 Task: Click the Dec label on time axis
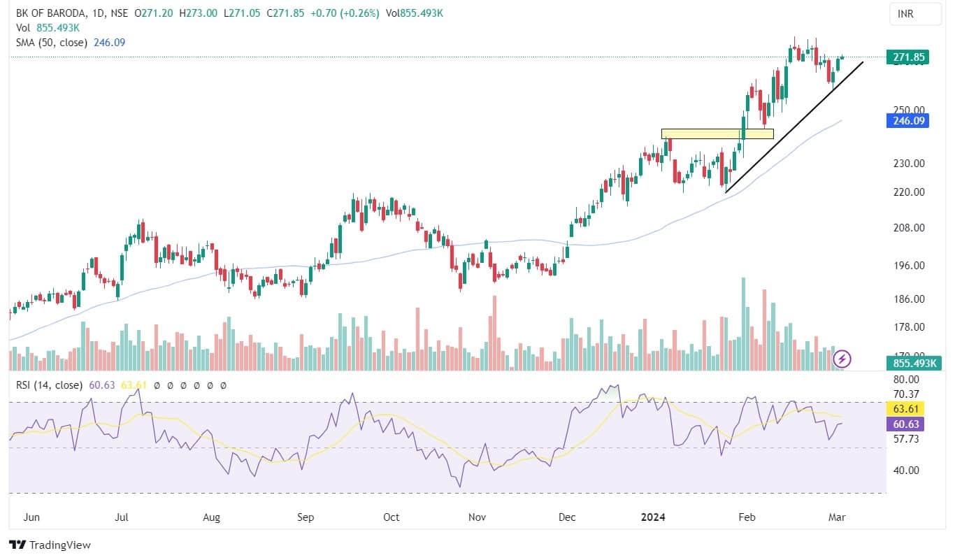(567, 517)
